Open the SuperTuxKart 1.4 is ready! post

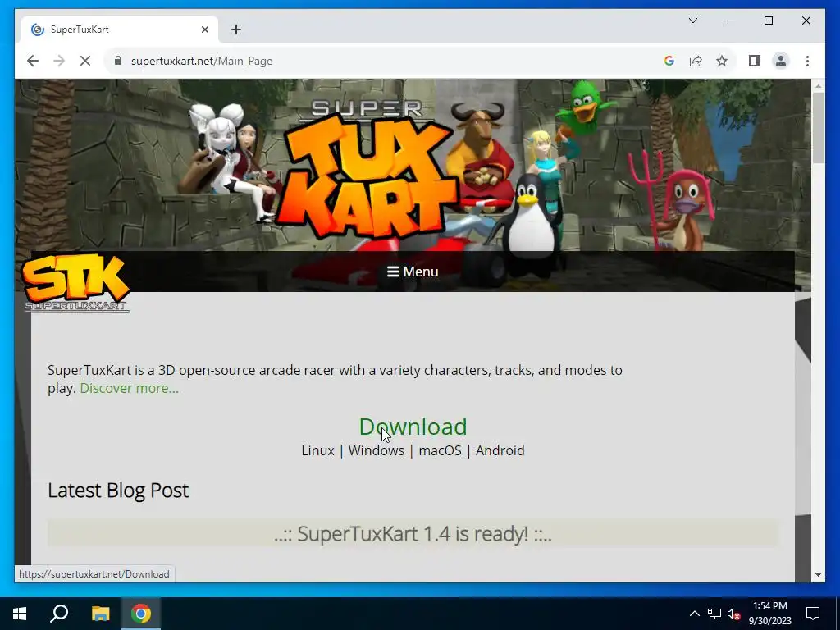[413, 533]
